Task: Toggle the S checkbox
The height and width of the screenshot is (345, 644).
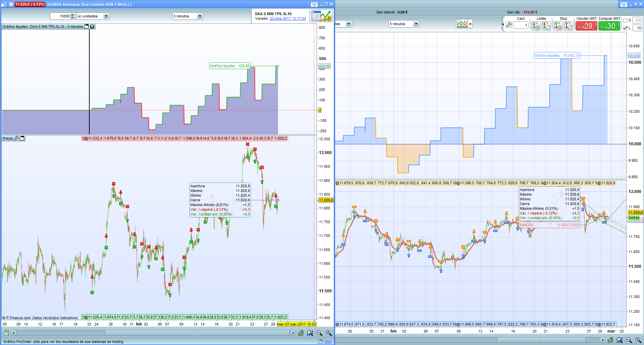Action: (625, 20)
